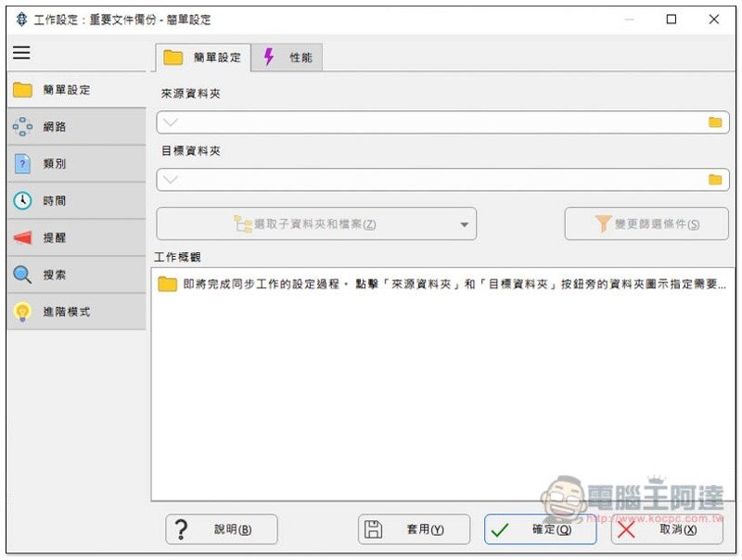Close the 工作設定 window

click(x=713, y=19)
